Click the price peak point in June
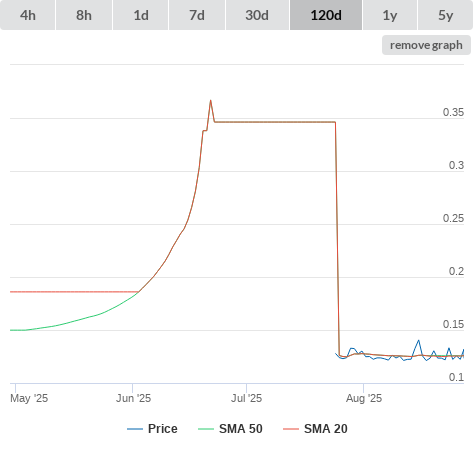 point(211,100)
